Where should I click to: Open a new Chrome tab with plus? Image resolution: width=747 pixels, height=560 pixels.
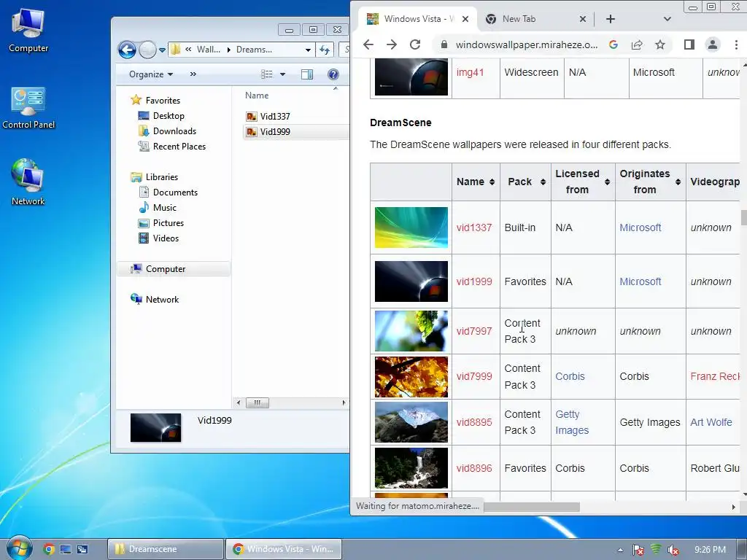coord(611,19)
